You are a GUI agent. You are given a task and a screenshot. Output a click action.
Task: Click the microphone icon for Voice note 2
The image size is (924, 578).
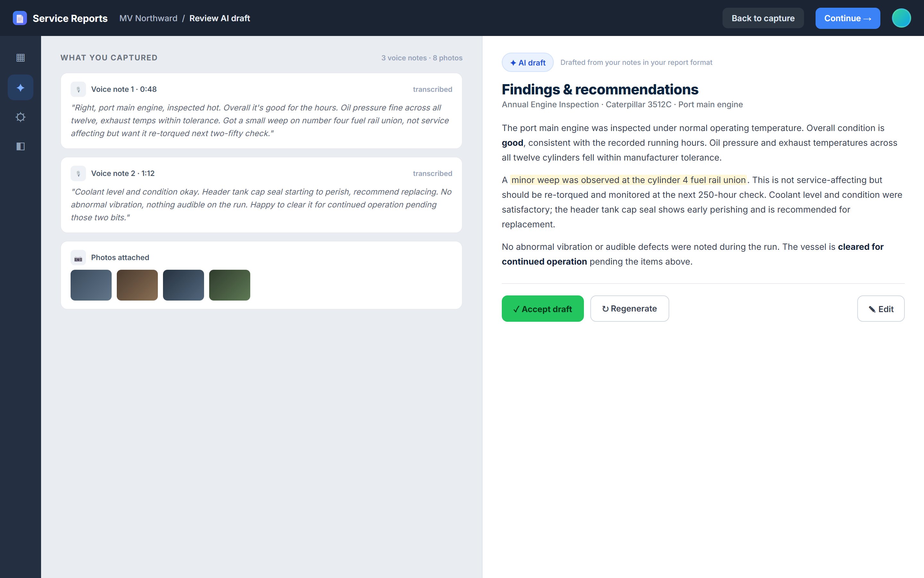click(x=78, y=173)
